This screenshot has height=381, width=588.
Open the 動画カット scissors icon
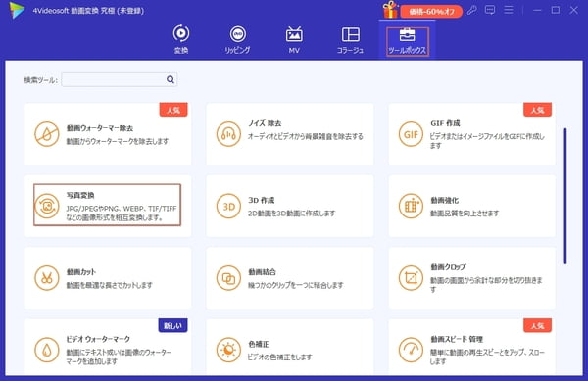click(47, 278)
